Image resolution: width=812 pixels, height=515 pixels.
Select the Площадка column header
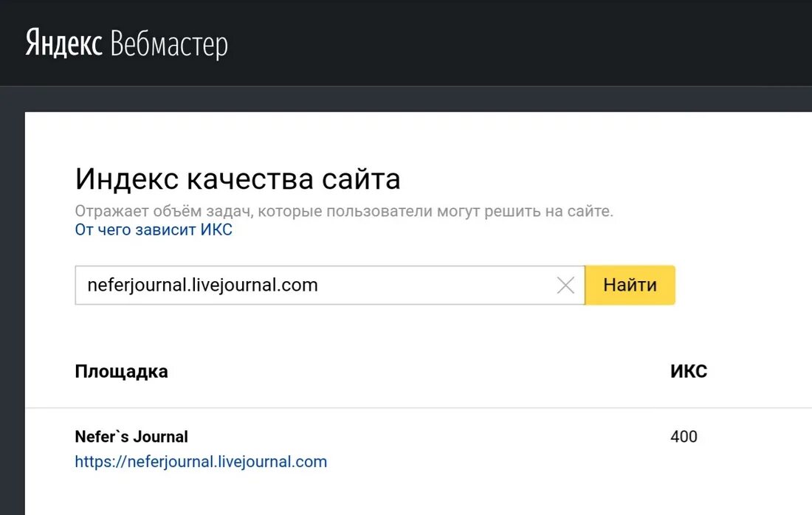(x=121, y=371)
